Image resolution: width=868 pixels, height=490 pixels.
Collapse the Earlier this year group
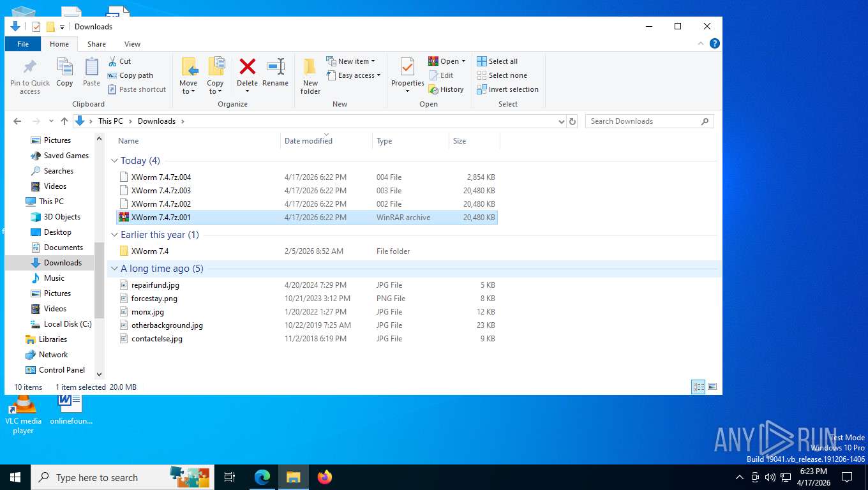click(114, 235)
